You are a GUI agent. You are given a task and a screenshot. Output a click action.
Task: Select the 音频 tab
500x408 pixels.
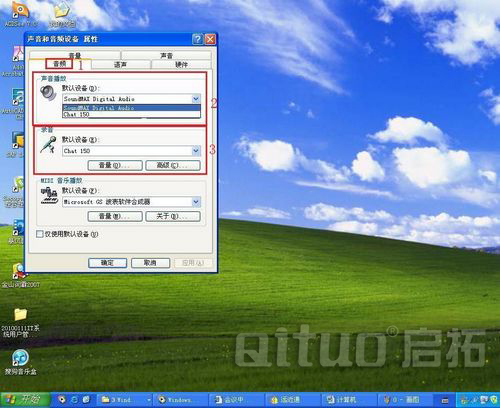pos(60,64)
